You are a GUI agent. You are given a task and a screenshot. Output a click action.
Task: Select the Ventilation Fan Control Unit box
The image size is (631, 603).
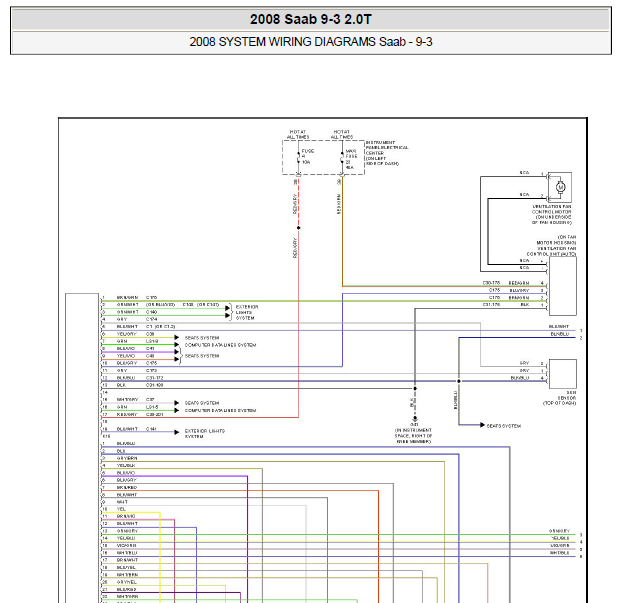point(563,286)
